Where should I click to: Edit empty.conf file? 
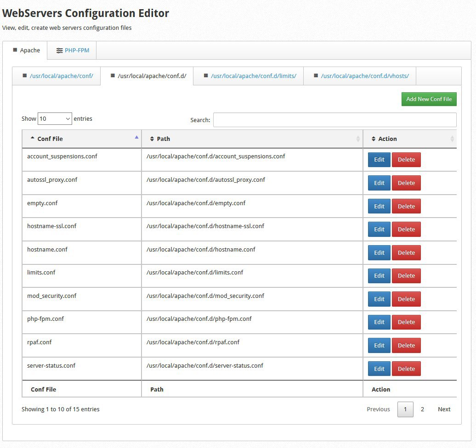[379, 206]
